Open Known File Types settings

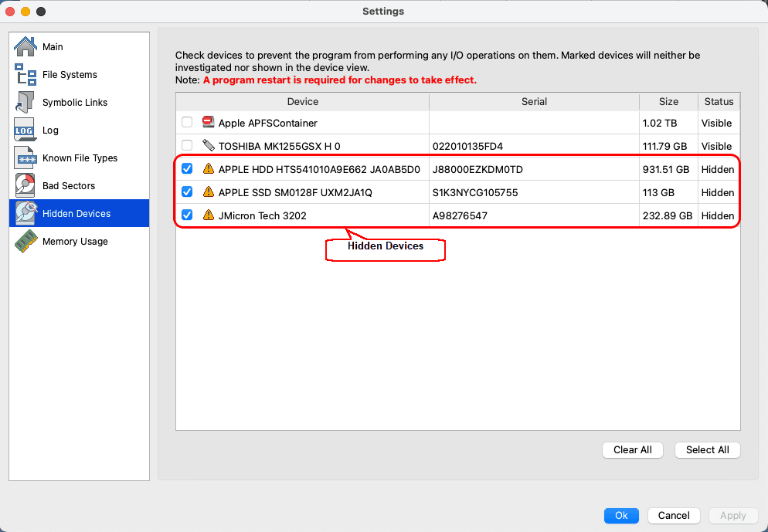tap(80, 158)
